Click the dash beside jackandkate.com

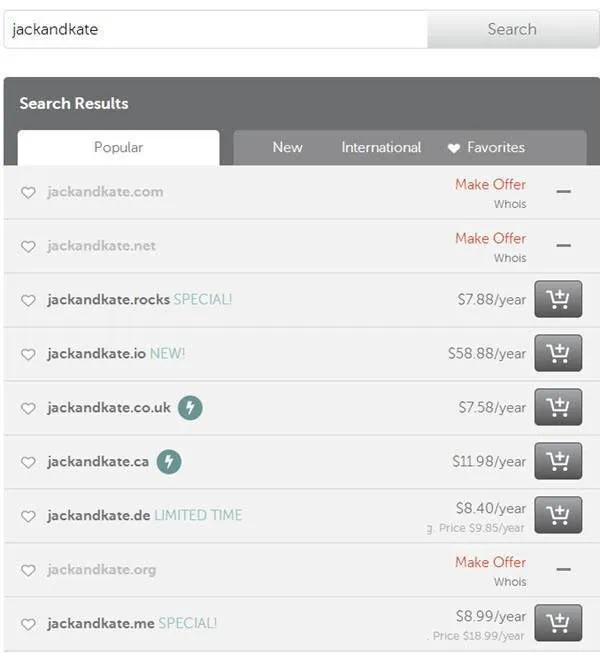pos(563,191)
